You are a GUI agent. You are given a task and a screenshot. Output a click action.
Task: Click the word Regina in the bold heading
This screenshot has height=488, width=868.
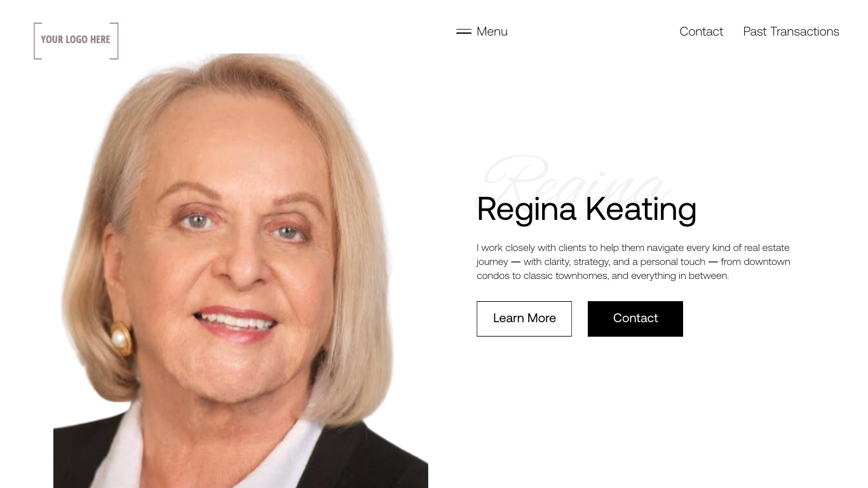point(526,209)
